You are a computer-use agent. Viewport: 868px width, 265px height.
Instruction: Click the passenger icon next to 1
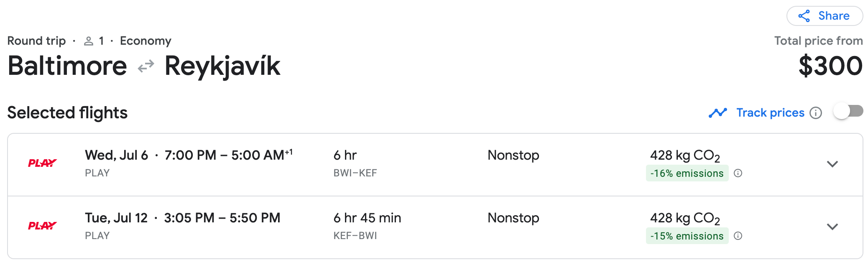coord(88,41)
